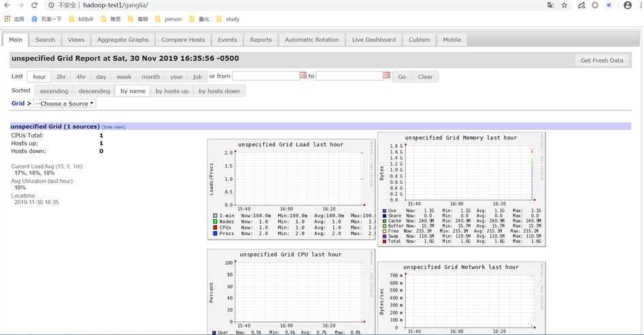
Task: Click the Procs blue legend swatch
Action: (215, 233)
